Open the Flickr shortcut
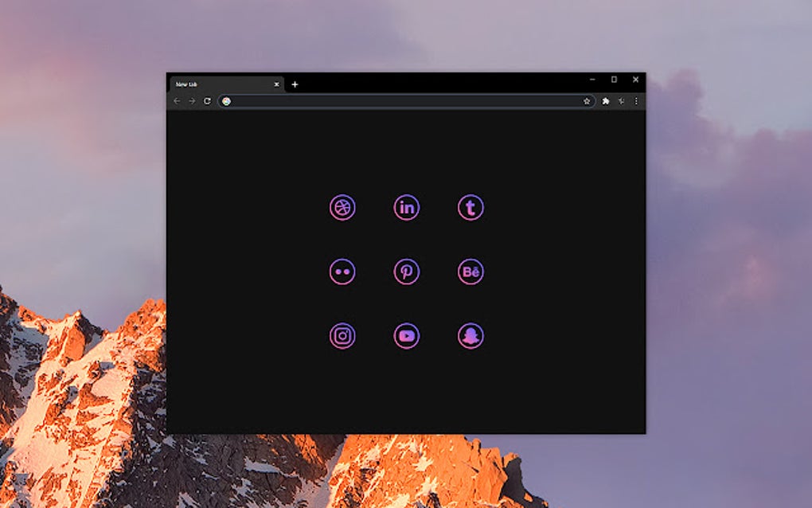 click(x=342, y=272)
